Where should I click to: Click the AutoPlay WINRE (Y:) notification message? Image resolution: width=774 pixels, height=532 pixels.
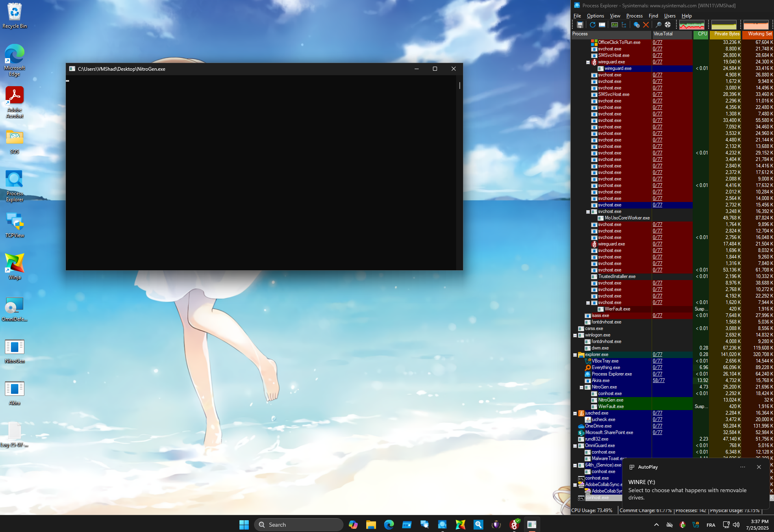point(687,490)
